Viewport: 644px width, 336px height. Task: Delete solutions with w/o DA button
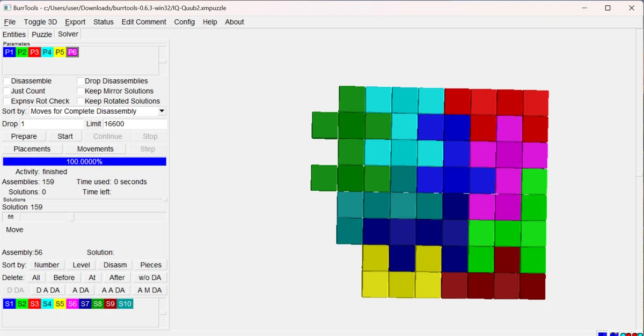click(x=151, y=278)
